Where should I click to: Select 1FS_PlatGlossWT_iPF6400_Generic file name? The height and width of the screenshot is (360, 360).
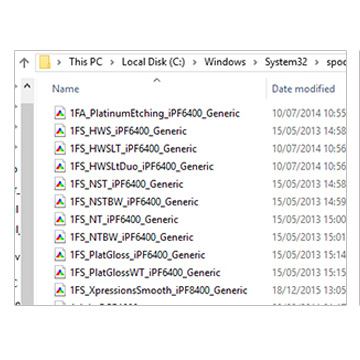click(145, 273)
